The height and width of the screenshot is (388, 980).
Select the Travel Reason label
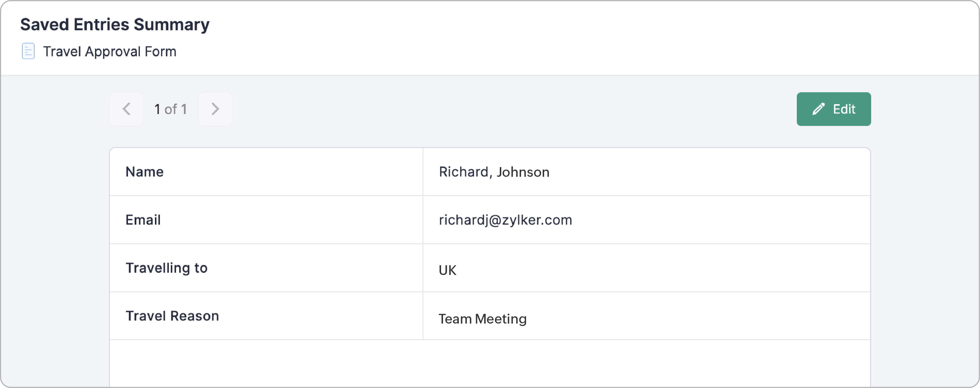172,316
